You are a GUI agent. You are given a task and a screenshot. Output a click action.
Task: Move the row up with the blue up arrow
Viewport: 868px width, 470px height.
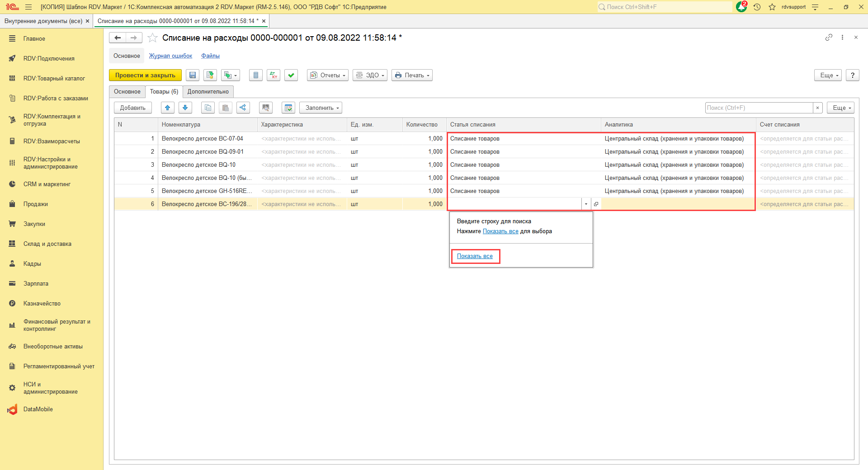(168, 108)
